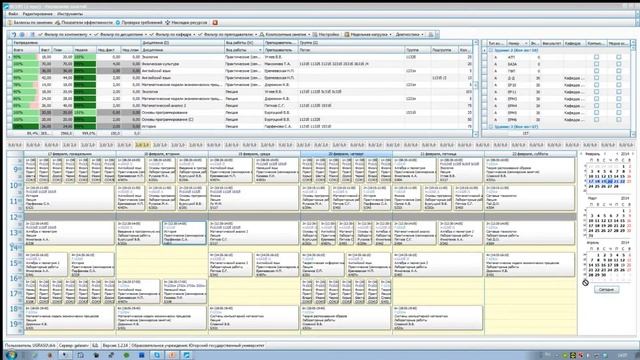This screenshot has height=360, width=640.
Task: Select the суббота 22 февраля day header
Action: [x=531, y=154]
